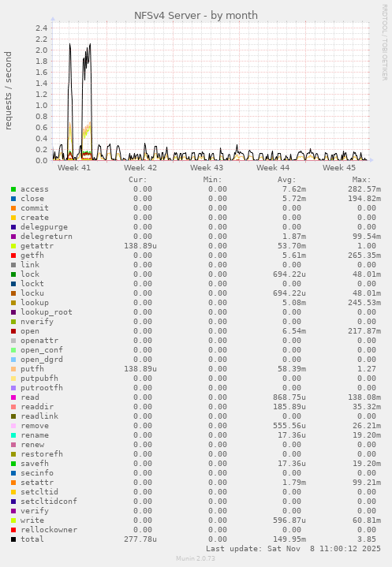Click the write max value 60.81m
The image size is (392, 567).
[367, 520]
